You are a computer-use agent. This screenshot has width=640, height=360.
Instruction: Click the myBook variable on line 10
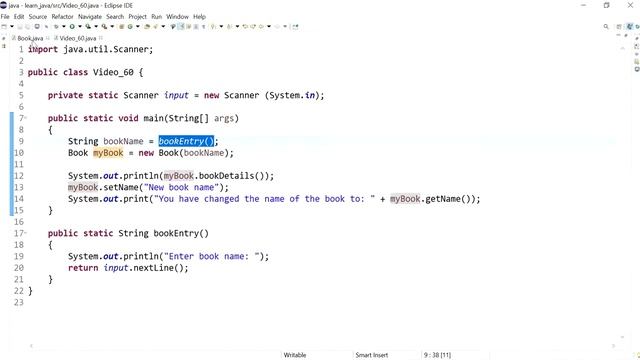[108, 153]
